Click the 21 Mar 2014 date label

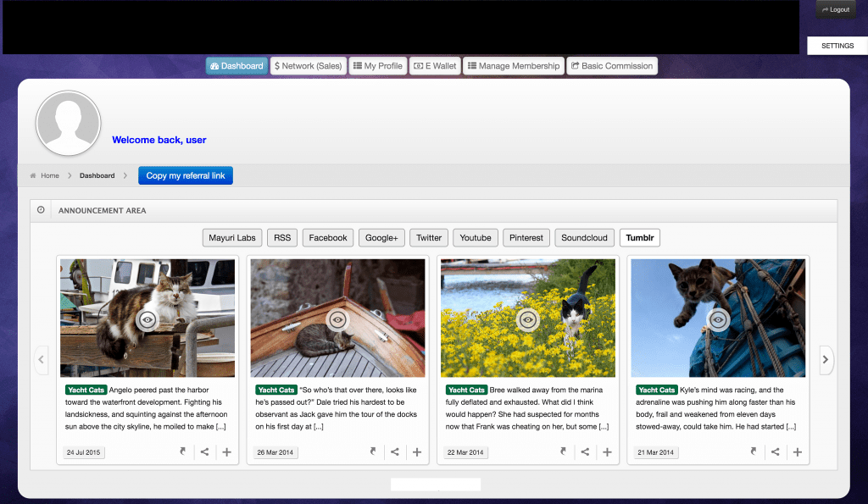(656, 452)
